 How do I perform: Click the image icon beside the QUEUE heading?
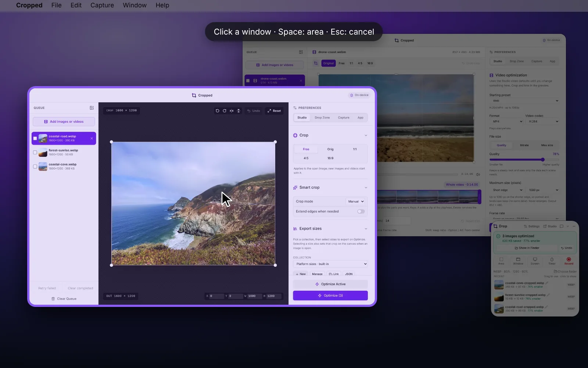tap(92, 108)
